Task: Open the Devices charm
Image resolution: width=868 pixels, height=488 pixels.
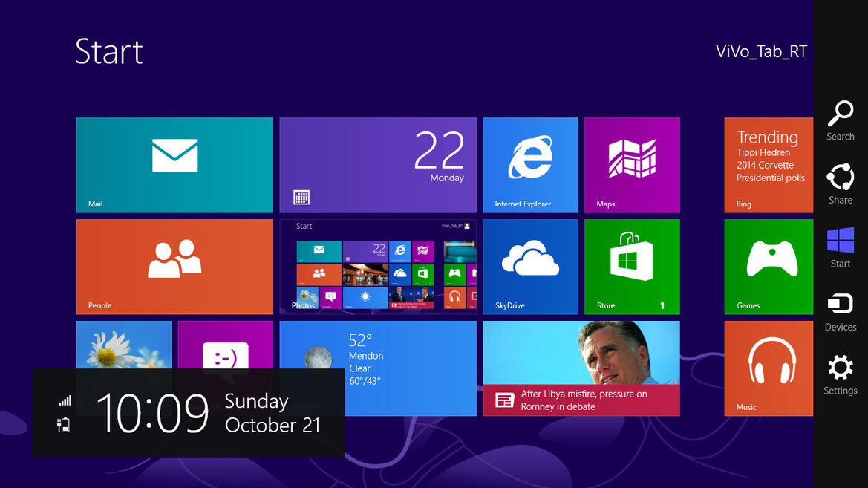Action: tap(841, 313)
